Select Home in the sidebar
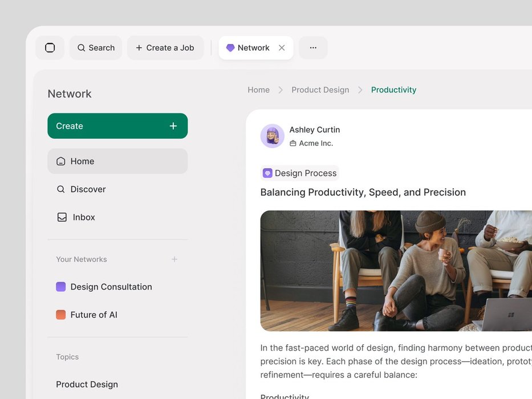This screenshot has width=532, height=399. click(x=117, y=161)
